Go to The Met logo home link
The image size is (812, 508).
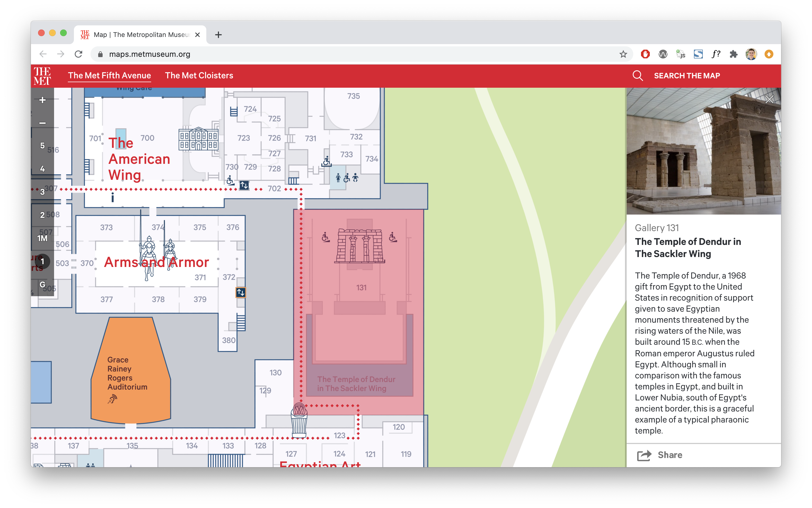click(42, 76)
